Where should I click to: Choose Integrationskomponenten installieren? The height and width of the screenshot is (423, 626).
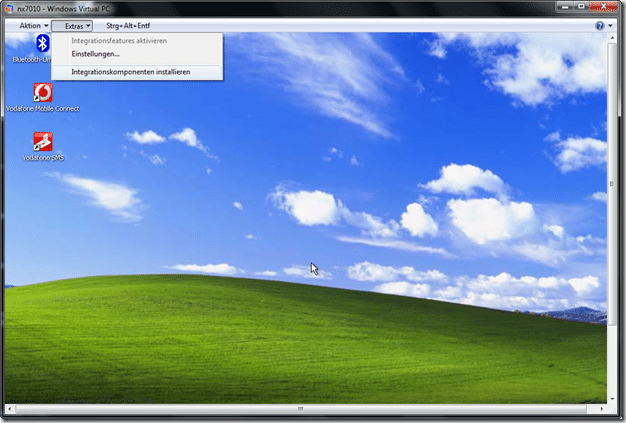(137, 72)
